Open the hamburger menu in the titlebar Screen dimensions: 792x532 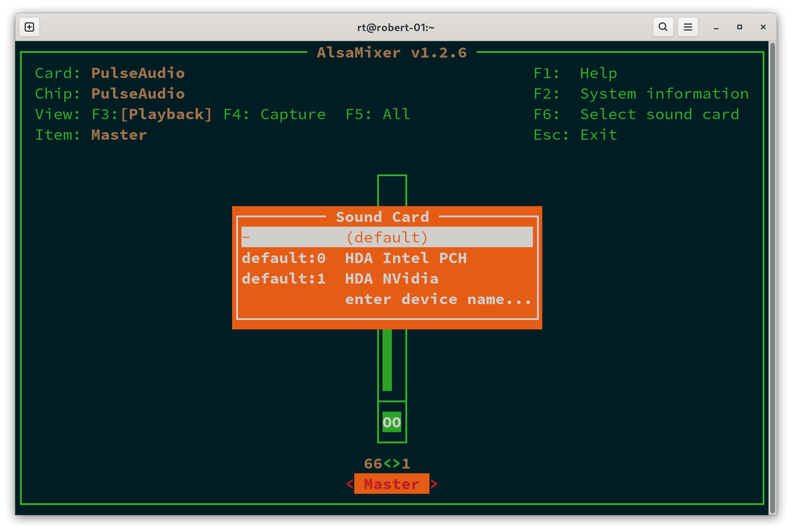coord(688,27)
